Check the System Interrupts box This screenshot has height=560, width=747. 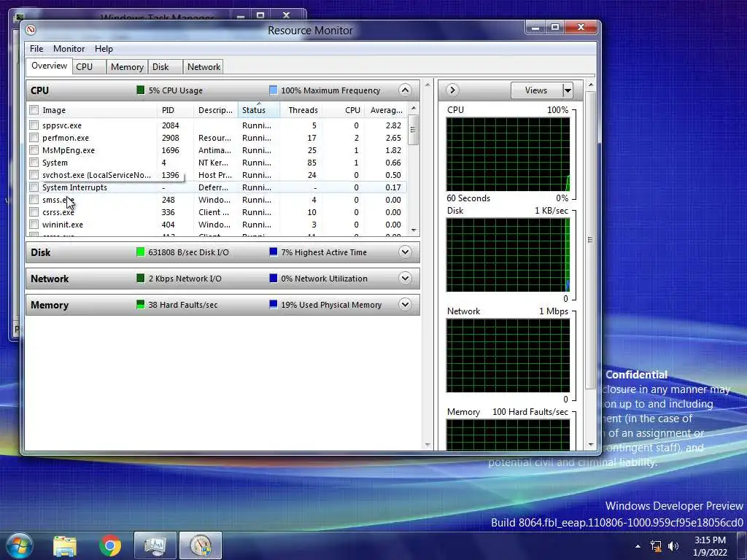coord(34,187)
